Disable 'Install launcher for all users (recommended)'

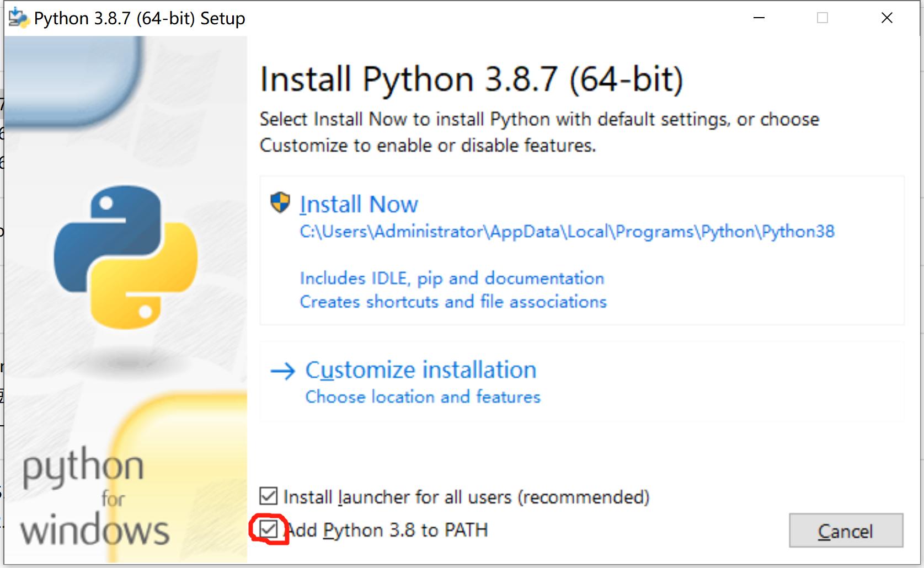(269, 496)
